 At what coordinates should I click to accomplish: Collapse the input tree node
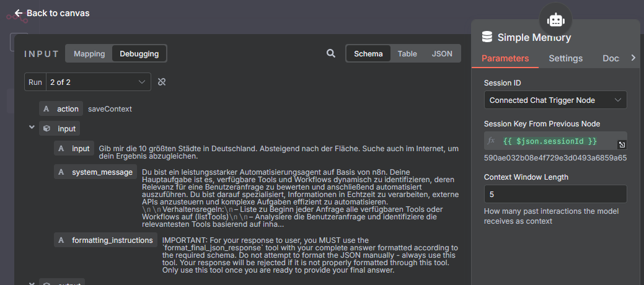(x=31, y=128)
